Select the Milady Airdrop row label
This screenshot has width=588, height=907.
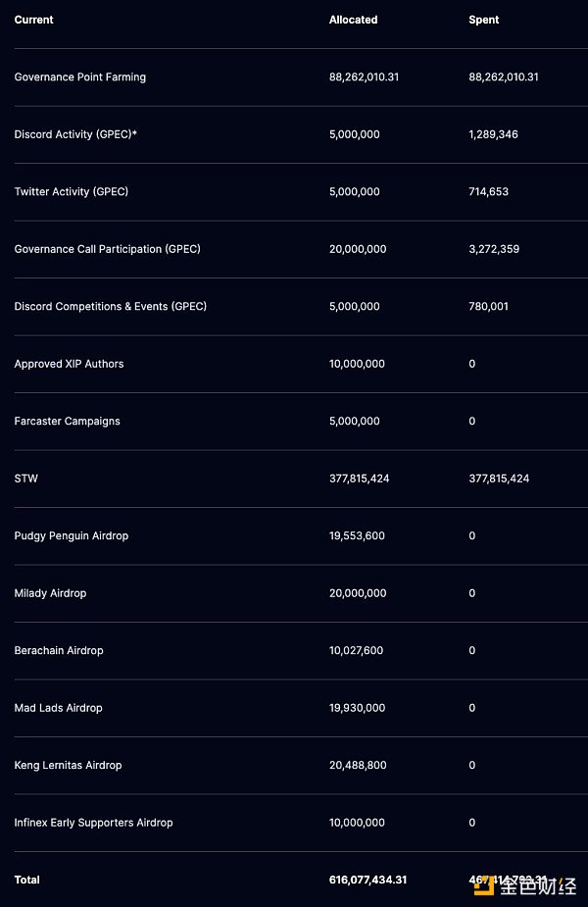[x=51, y=593]
